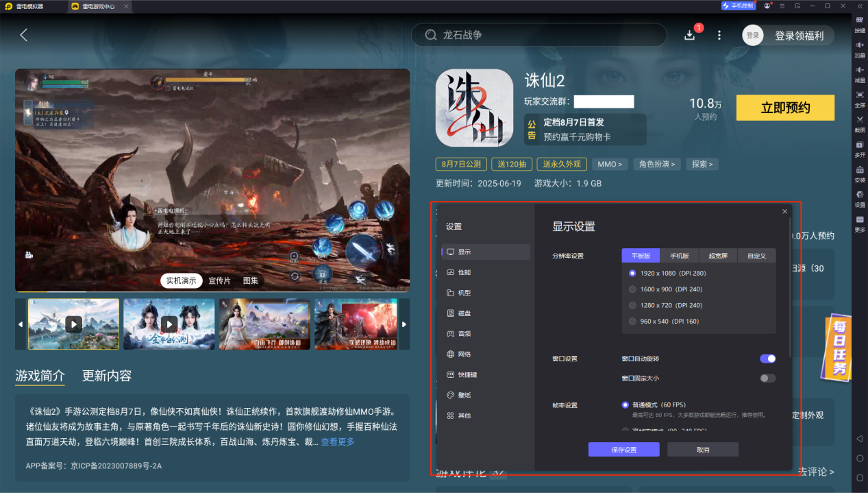This screenshot has height=493, width=868.
Task: Click the 诛仙2 game app icon
Action: pyautogui.click(x=475, y=108)
